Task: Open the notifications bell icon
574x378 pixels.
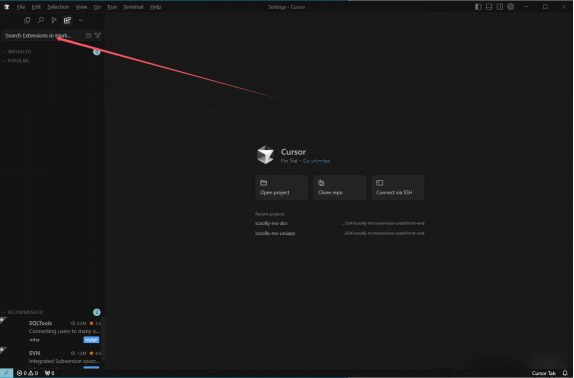Action: (565, 373)
